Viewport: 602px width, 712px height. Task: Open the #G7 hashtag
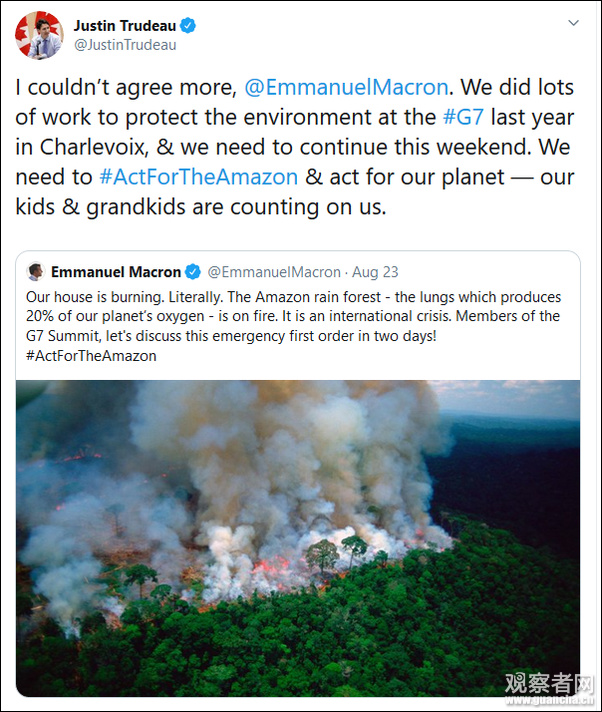[466, 116]
